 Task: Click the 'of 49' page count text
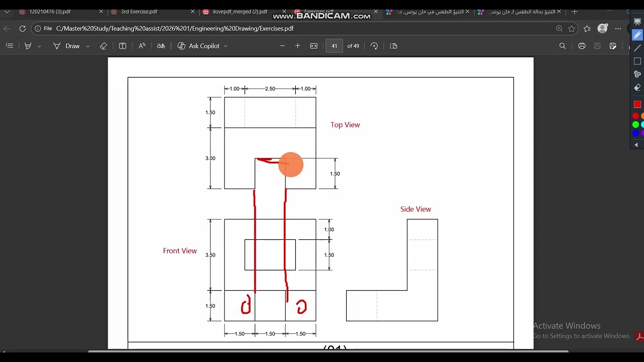353,46
